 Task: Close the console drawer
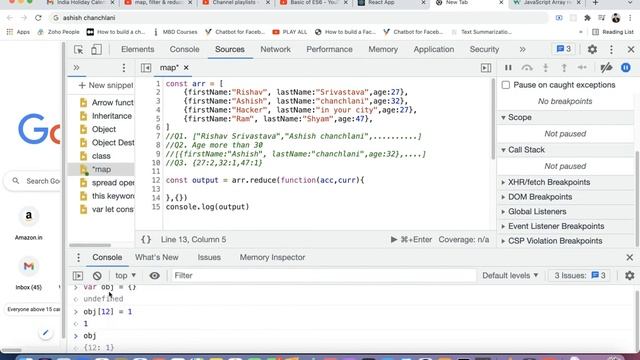(629, 258)
